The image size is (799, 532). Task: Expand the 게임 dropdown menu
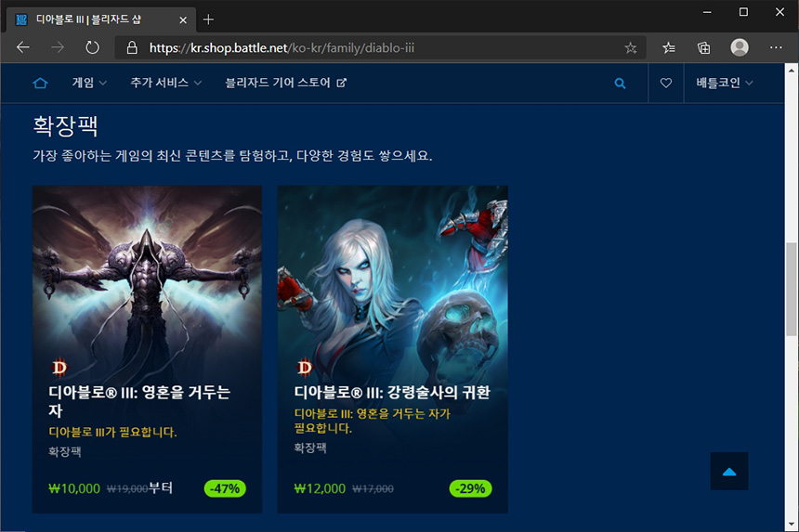pos(89,83)
